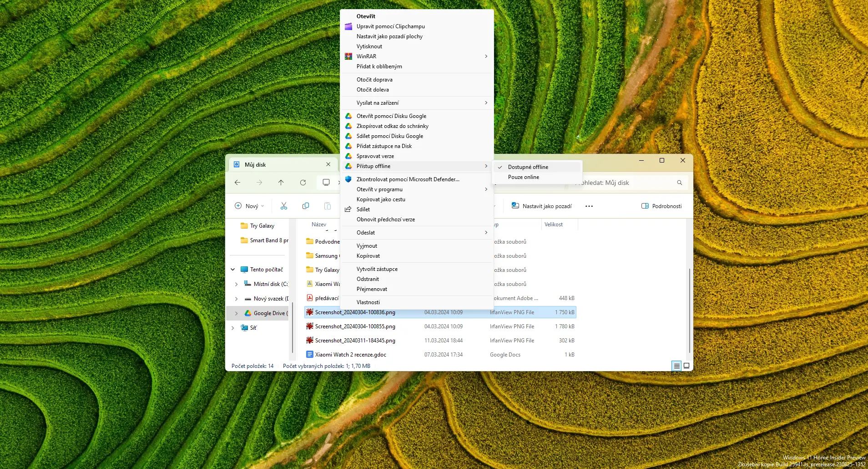Viewport: 868px width, 469px height.
Task: Select Dostupné offline option
Action: pyautogui.click(x=537, y=167)
